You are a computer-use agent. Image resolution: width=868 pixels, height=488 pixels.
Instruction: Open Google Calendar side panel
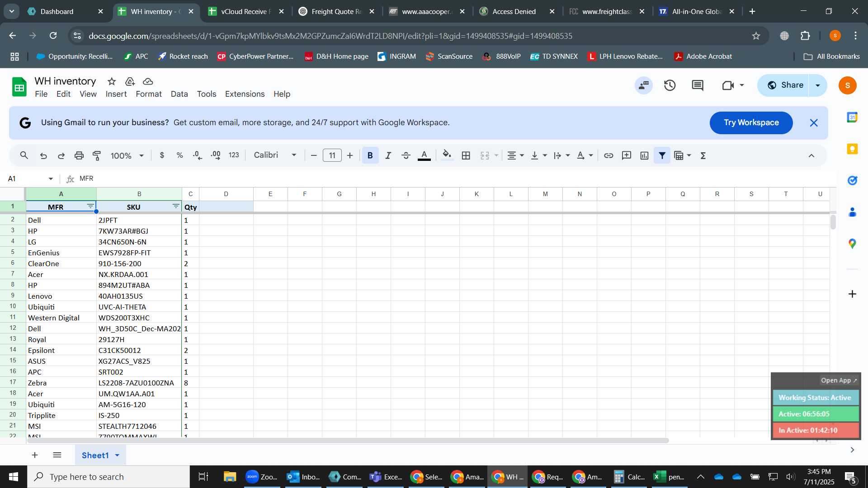[852, 117]
